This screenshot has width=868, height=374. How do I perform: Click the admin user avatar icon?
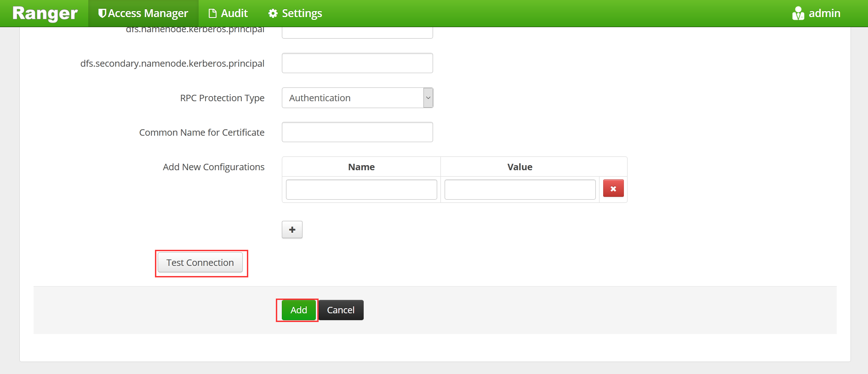(x=798, y=13)
